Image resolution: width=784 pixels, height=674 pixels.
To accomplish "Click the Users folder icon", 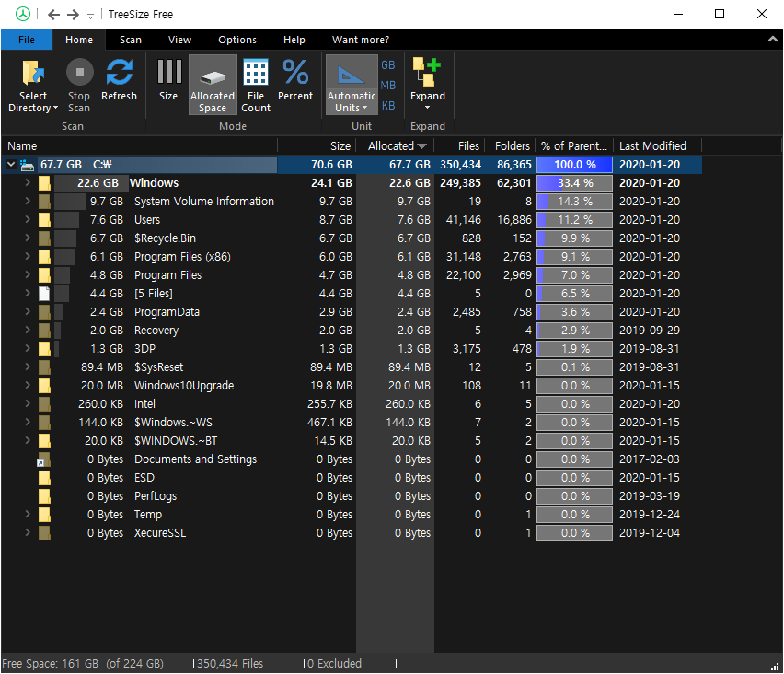I will tap(44, 220).
